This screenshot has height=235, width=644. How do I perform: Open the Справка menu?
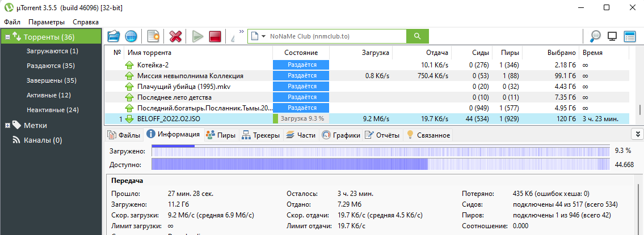[86, 22]
